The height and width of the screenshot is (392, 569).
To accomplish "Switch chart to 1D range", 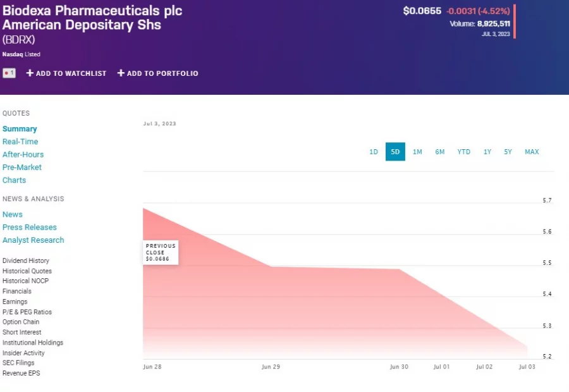I will click(374, 152).
